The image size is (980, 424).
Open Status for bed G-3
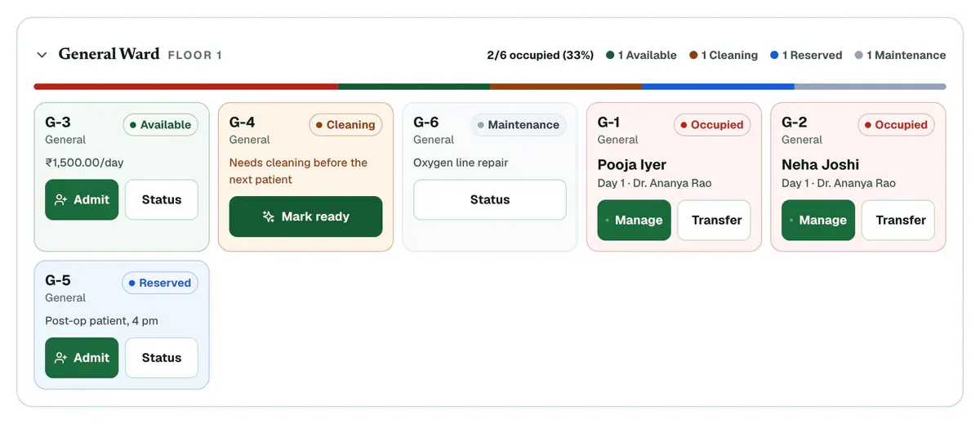tap(162, 199)
